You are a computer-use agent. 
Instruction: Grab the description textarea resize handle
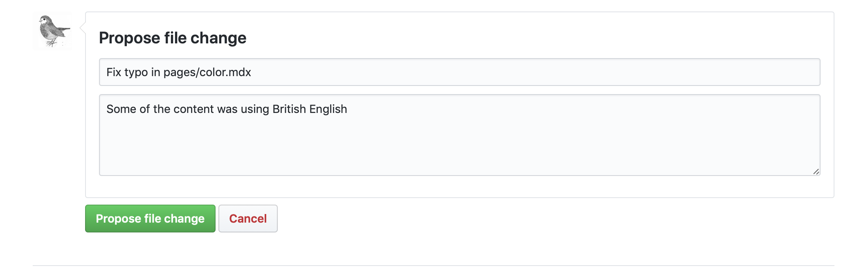coord(816,172)
